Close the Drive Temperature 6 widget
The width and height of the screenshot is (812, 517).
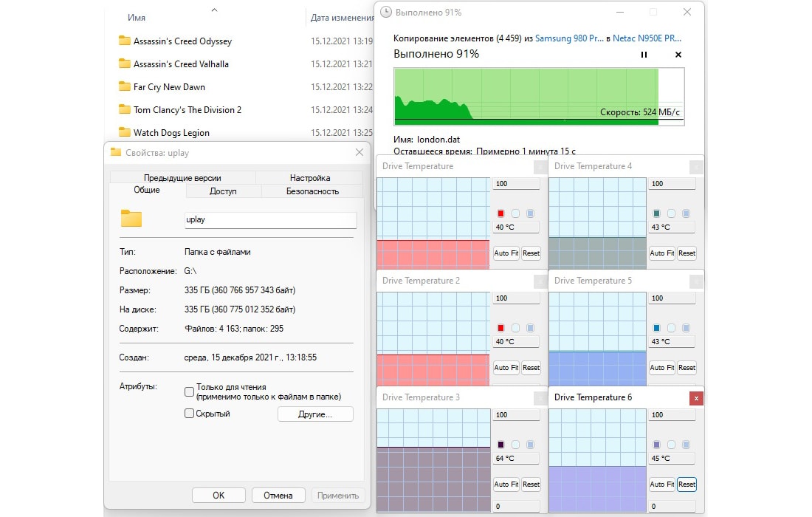pos(695,398)
